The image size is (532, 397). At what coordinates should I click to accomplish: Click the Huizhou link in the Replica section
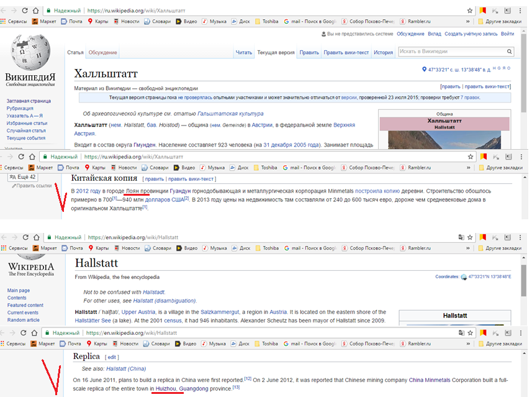coord(166,389)
